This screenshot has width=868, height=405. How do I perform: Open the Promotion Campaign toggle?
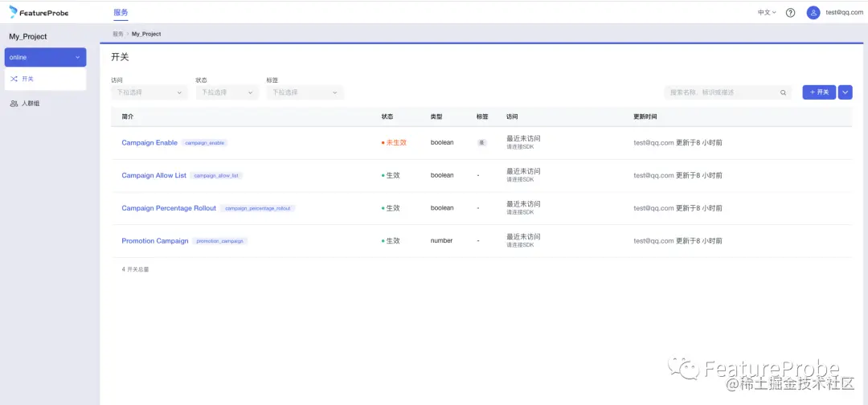coord(155,241)
